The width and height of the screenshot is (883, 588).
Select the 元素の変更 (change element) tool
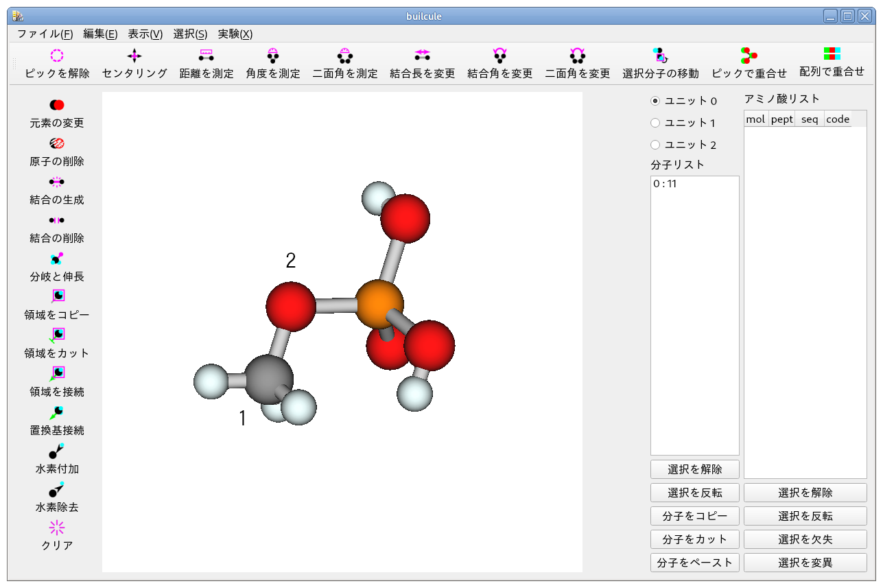[x=55, y=113]
